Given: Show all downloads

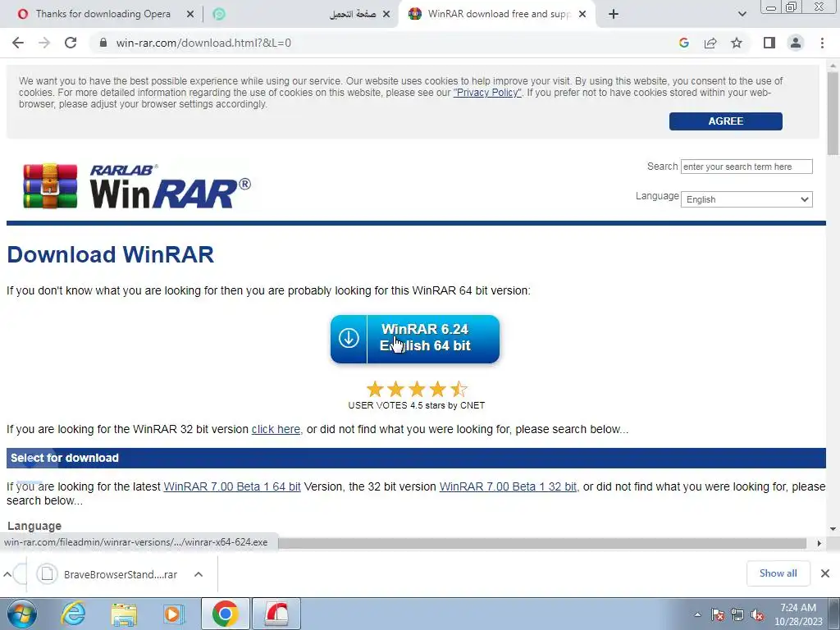Looking at the screenshot, I should (778, 573).
